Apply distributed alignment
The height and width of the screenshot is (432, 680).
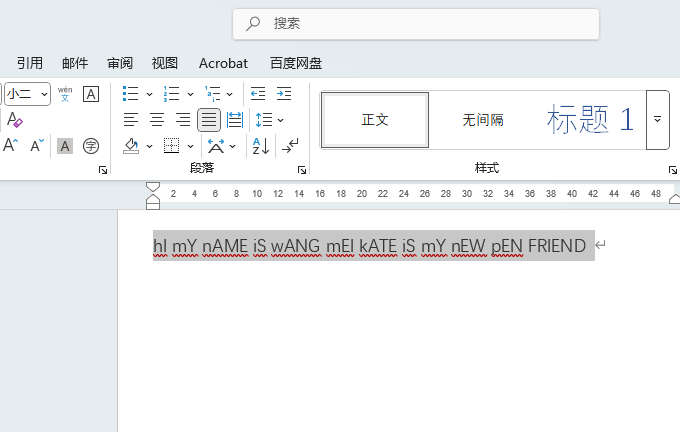tap(235, 120)
